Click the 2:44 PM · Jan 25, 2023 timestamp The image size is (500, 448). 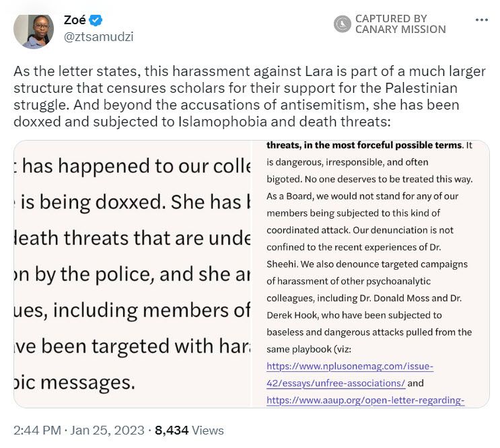(x=79, y=431)
